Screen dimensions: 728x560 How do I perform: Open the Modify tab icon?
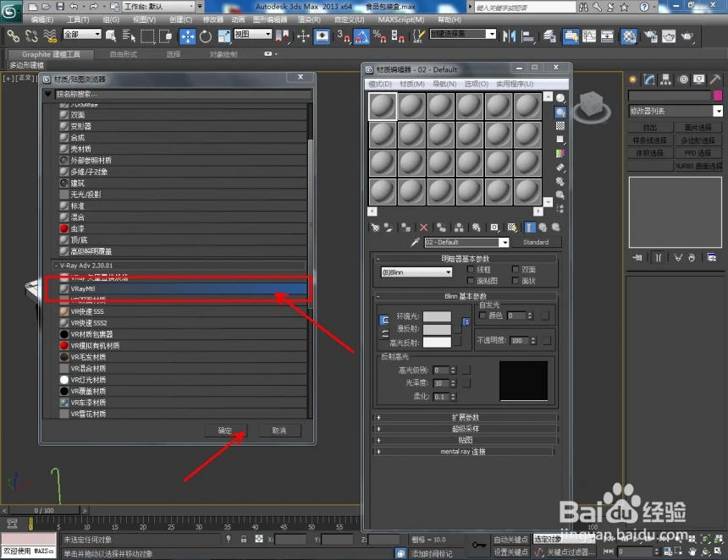pos(649,80)
